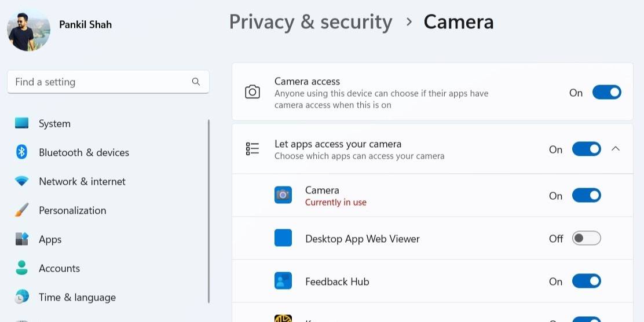
Task: Go back to Privacy & security breadcrumb
Action: [310, 22]
